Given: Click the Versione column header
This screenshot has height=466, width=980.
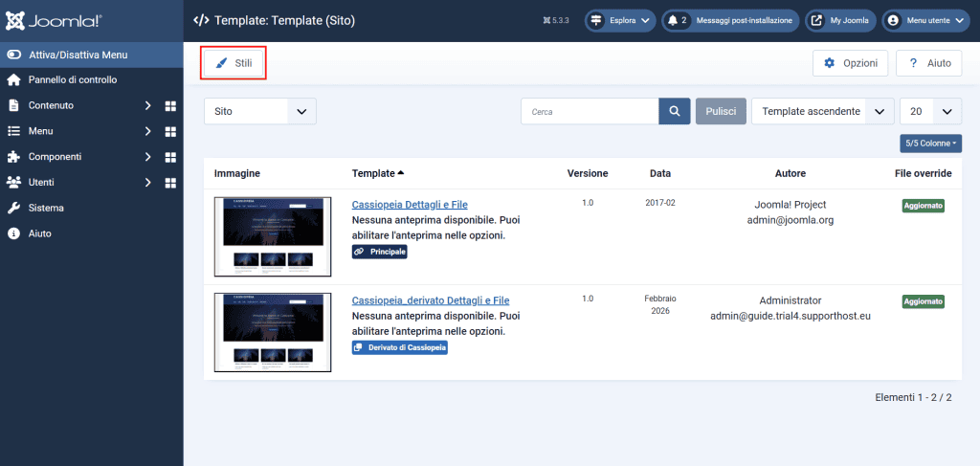Looking at the screenshot, I should (588, 173).
